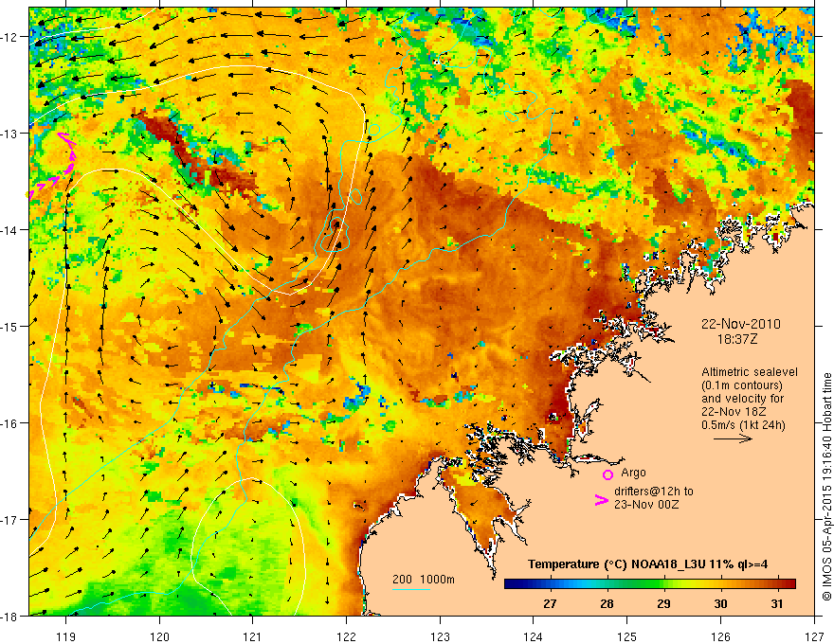The width and height of the screenshot is (834, 644).
Task: Click the 'Altimetric sealevel' legend text
Action: pyautogui.click(x=750, y=372)
